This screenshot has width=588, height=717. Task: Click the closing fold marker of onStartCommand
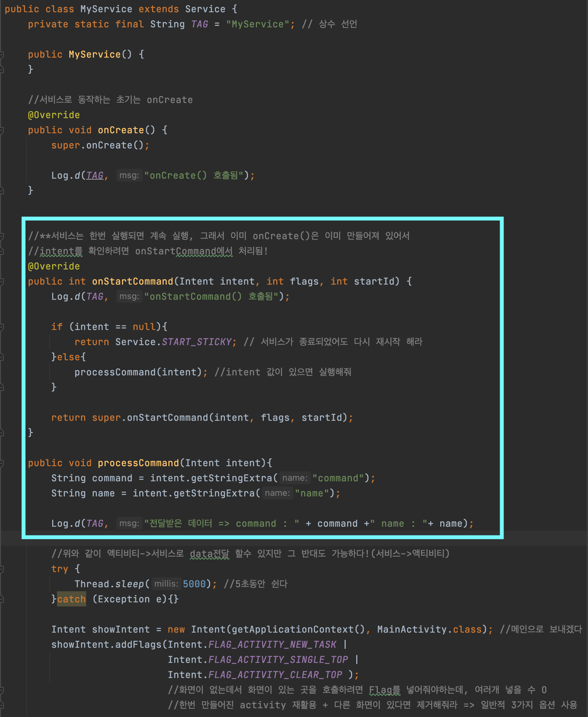pyautogui.click(x=2, y=432)
